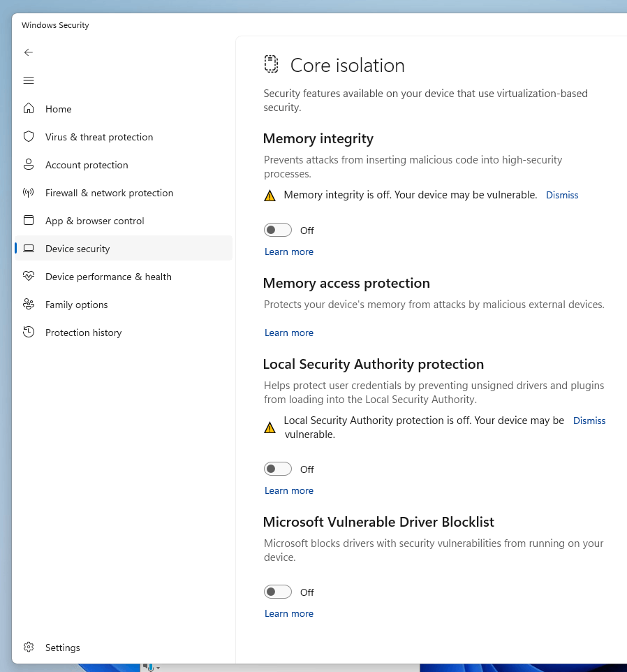Image resolution: width=627 pixels, height=672 pixels.
Task: Open Protection history page
Action: (x=124, y=333)
